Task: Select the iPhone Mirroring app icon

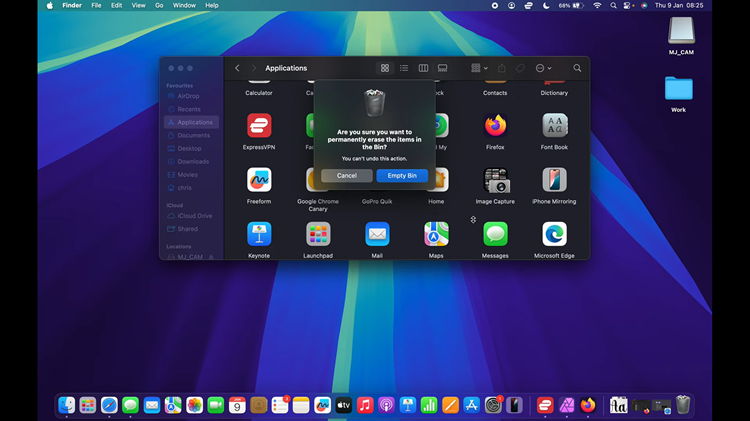Action: [554, 180]
